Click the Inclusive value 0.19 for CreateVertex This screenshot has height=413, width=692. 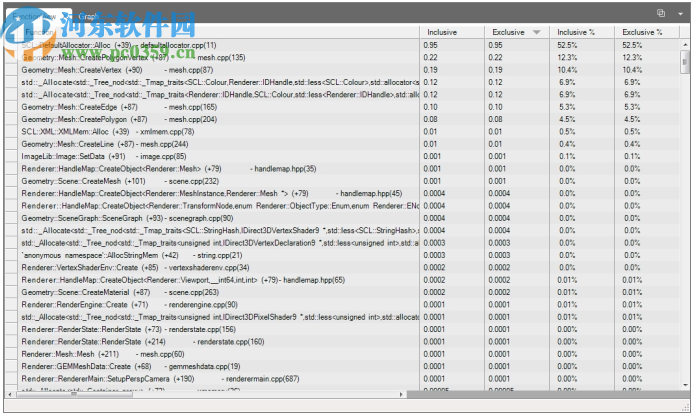click(x=451, y=70)
